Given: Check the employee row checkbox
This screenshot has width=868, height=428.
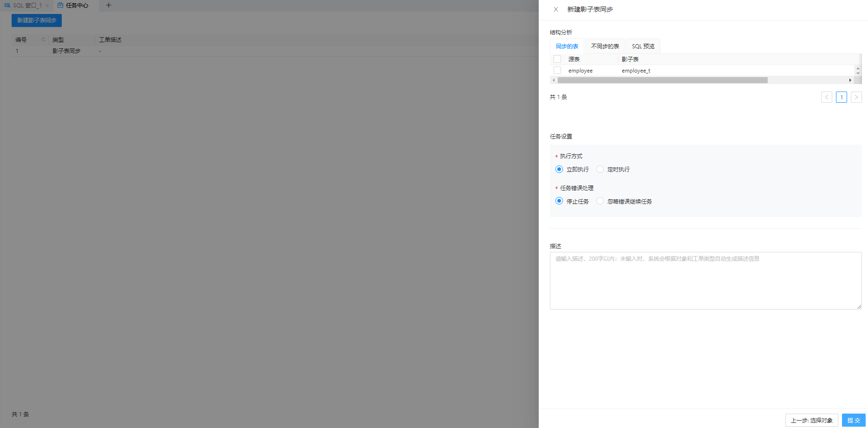Looking at the screenshot, I should click(557, 70).
